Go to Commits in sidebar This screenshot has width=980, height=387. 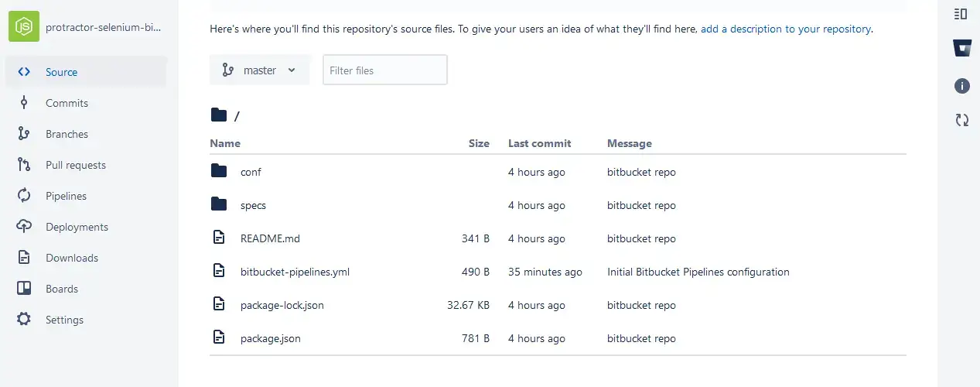[x=86, y=103]
